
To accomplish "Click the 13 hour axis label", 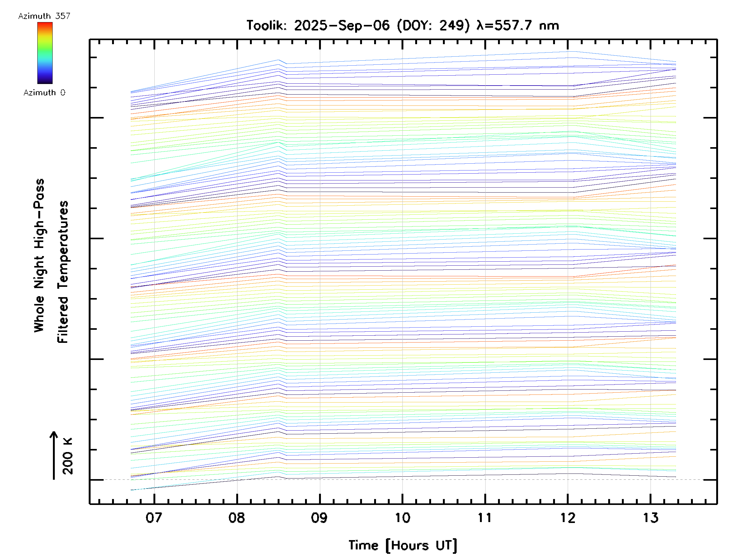I will (651, 518).
